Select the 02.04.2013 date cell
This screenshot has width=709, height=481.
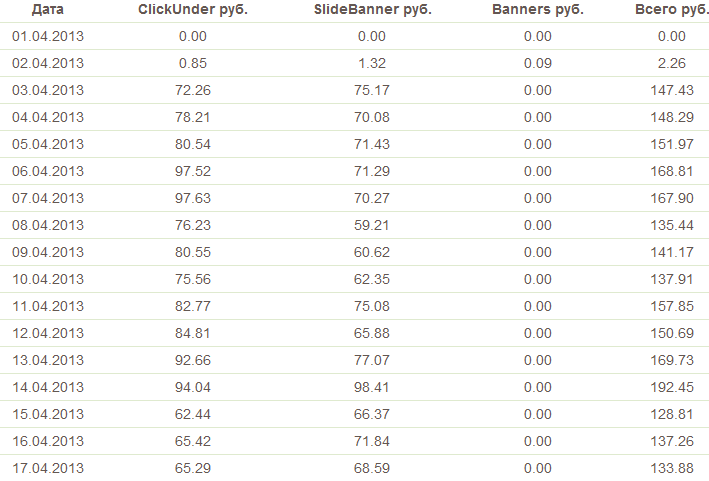tap(48, 63)
